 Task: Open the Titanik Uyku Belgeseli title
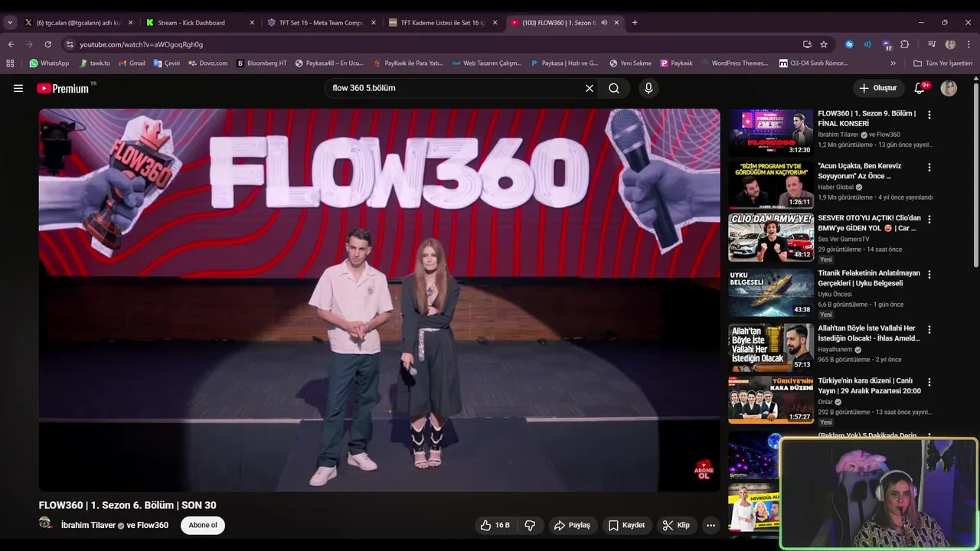pos(869,278)
